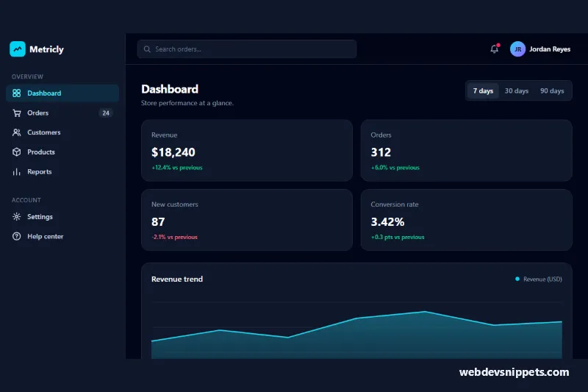Click the Customers people icon

[x=16, y=132]
